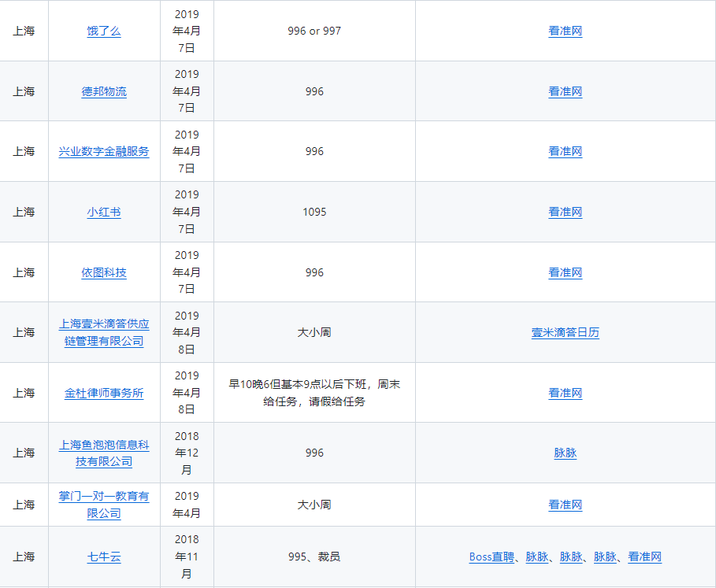Select the 1095 schedule cell

(314, 212)
